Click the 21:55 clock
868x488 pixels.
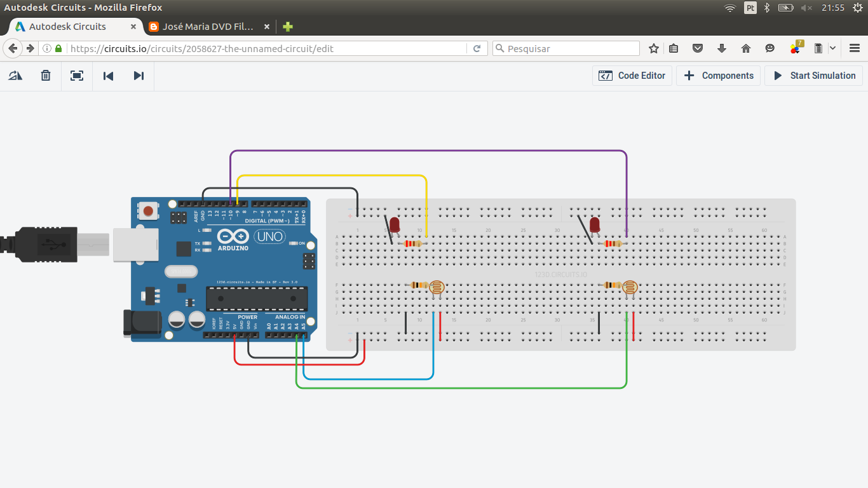(833, 8)
